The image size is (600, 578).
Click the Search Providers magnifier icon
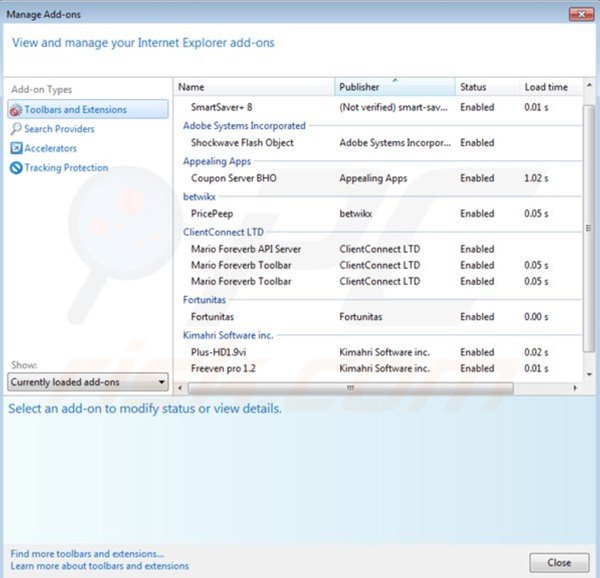[x=16, y=129]
